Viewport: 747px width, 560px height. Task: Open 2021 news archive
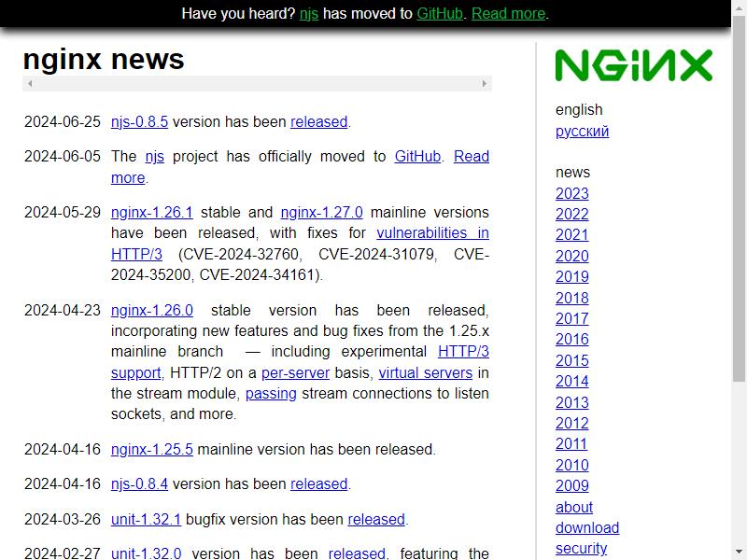click(571, 235)
